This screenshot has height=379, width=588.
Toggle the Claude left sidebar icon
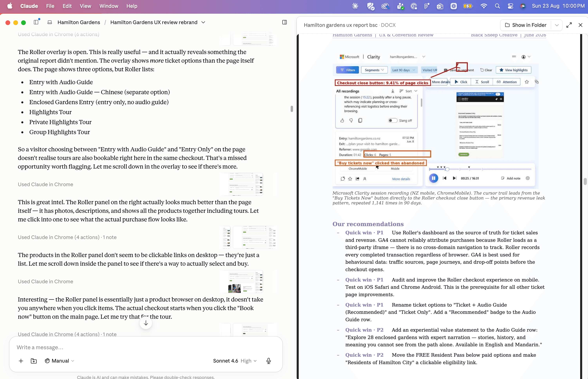(36, 22)
